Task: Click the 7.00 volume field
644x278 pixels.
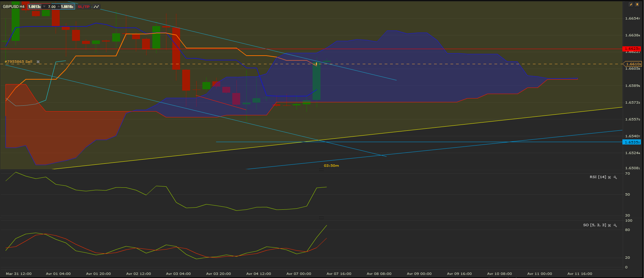Action: (x=51, y=7)
